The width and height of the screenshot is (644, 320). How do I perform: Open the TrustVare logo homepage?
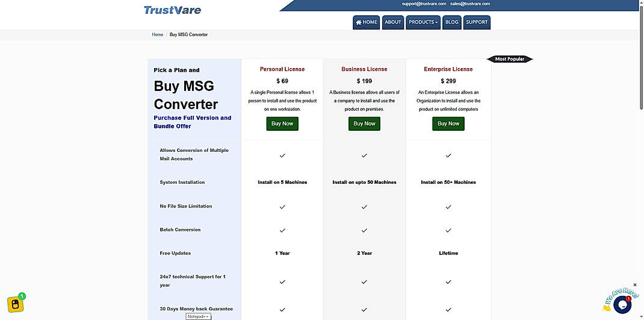click(x=173, y=10)
